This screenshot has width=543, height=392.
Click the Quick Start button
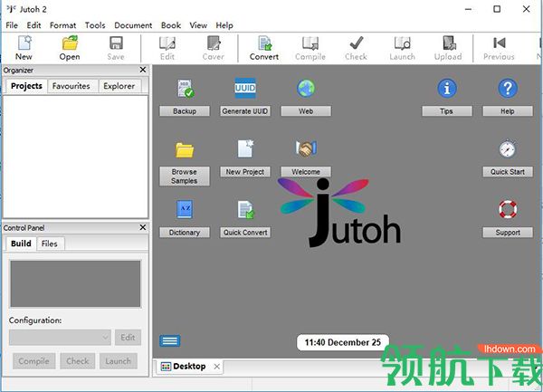[508, 172]
